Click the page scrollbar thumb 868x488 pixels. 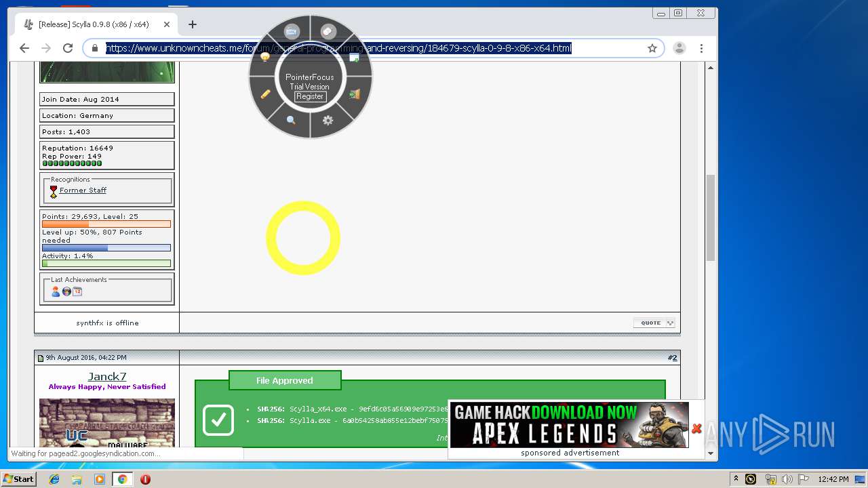[711, 218]
